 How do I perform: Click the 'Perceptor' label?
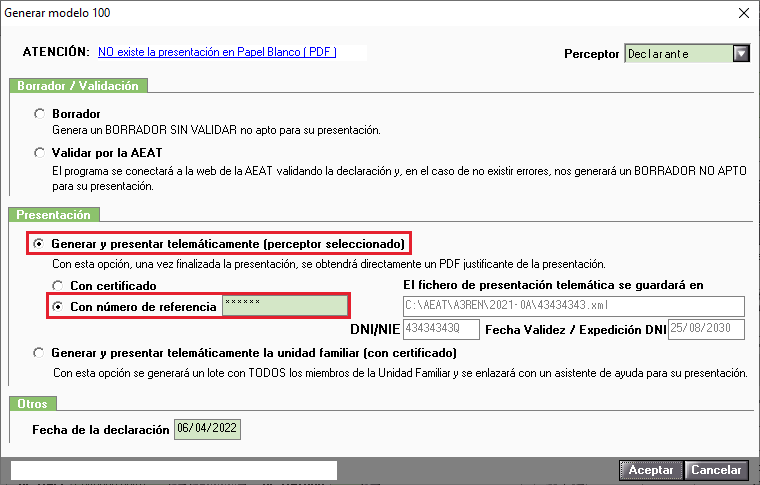tap(591, 54)
